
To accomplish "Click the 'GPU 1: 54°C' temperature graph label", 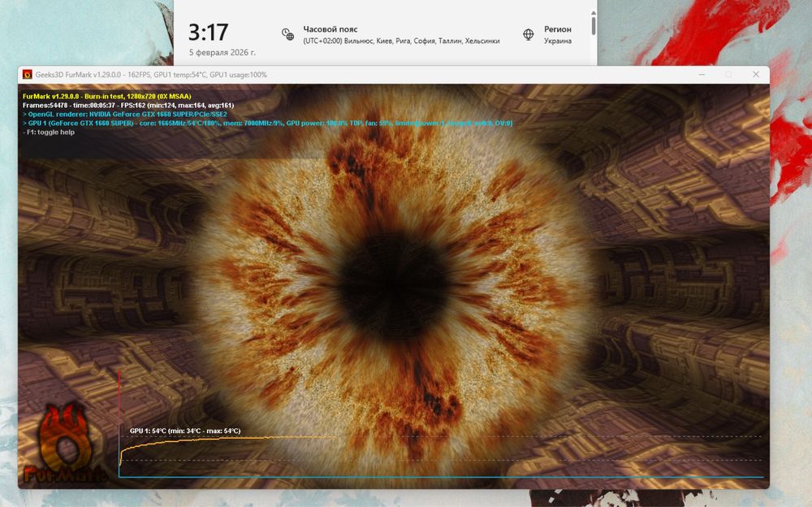I will [x=185, y=431].
